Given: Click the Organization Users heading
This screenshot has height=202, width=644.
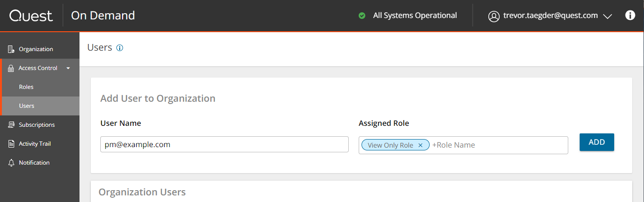Looking at the screenshot, I should pyautogui.click(x=142, y=192).
